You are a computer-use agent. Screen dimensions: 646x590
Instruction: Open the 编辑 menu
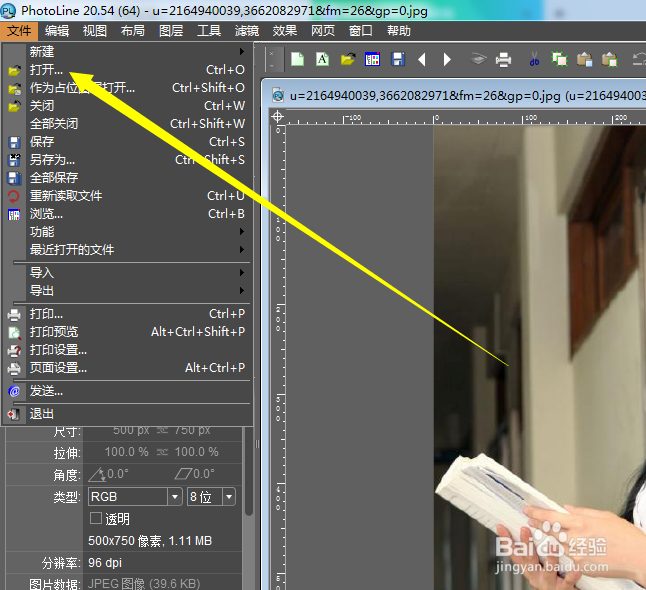tap(57, 31)
